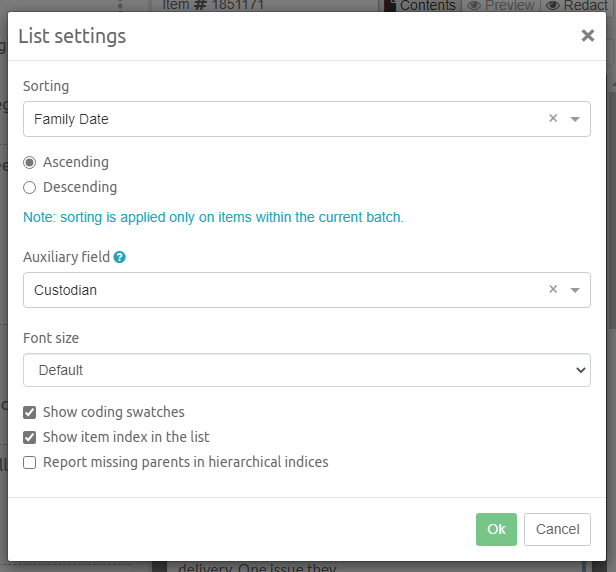Switch to the Contents tab
This screenshot has width=616, height=572.
(427, 6)
